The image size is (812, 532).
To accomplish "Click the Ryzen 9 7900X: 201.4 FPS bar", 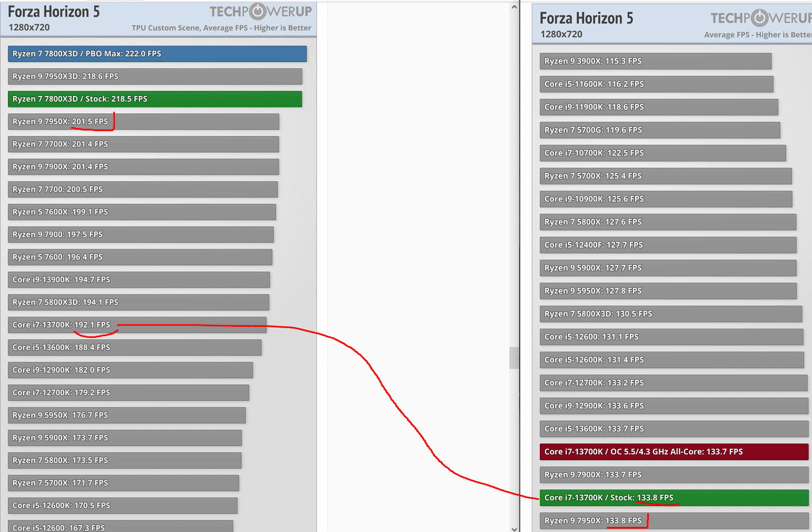I will [144, 167].
